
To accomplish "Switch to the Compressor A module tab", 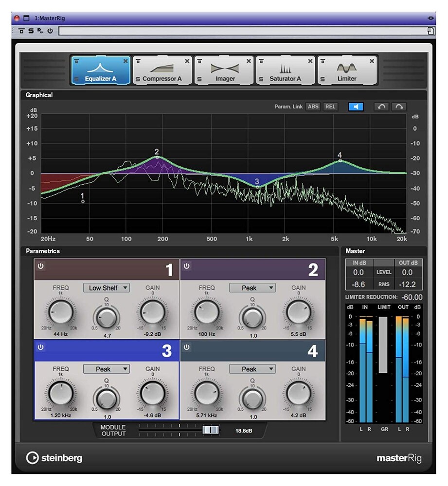I will pos(162,70).
